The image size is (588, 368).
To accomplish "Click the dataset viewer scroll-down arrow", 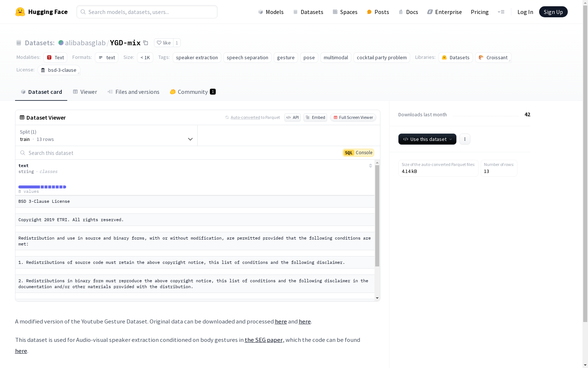I will [377, 298].
